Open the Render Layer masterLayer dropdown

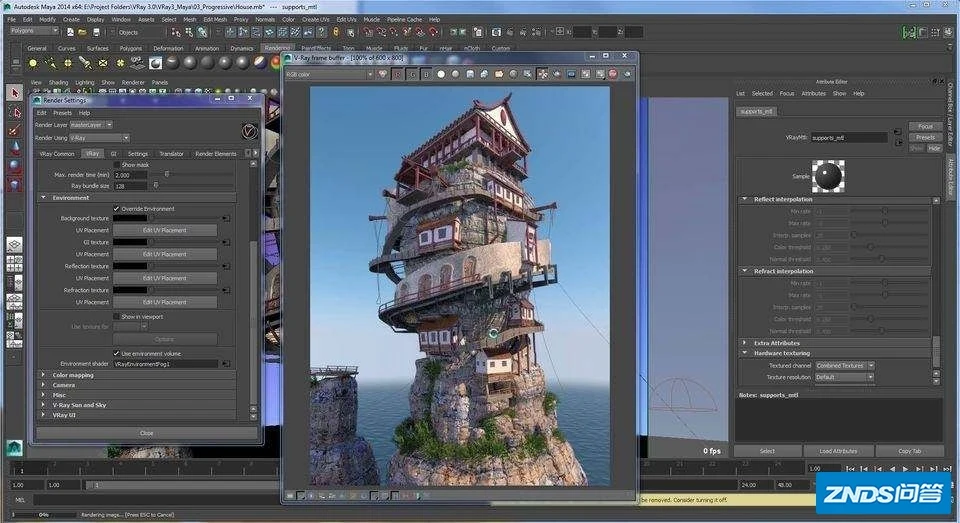tap(91, 125)
